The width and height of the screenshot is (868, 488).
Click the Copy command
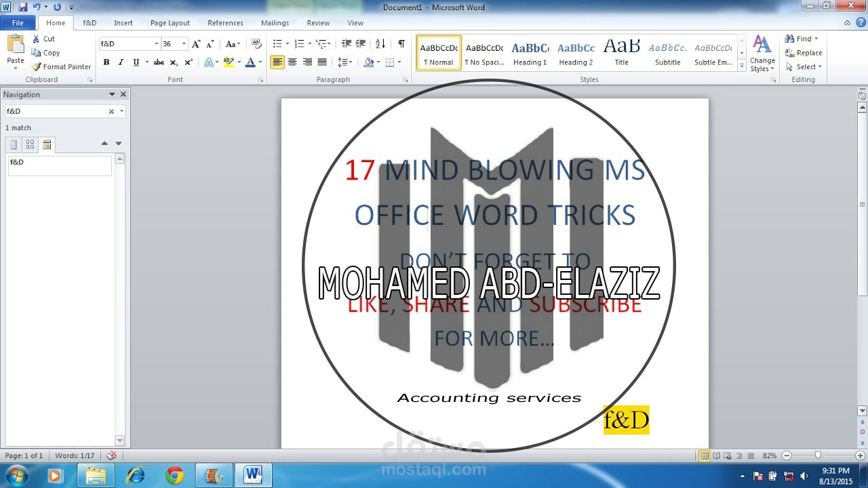[46, 53]
